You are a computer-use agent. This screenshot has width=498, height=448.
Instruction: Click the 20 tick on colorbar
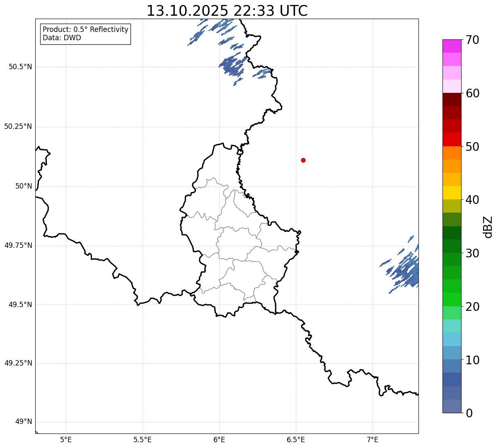(x=472, y=307)
